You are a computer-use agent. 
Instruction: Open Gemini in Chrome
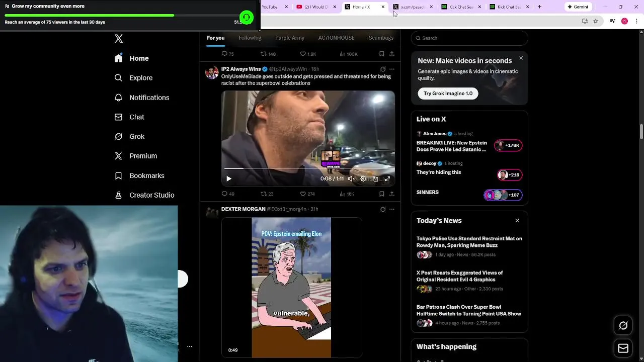point(578,7)
